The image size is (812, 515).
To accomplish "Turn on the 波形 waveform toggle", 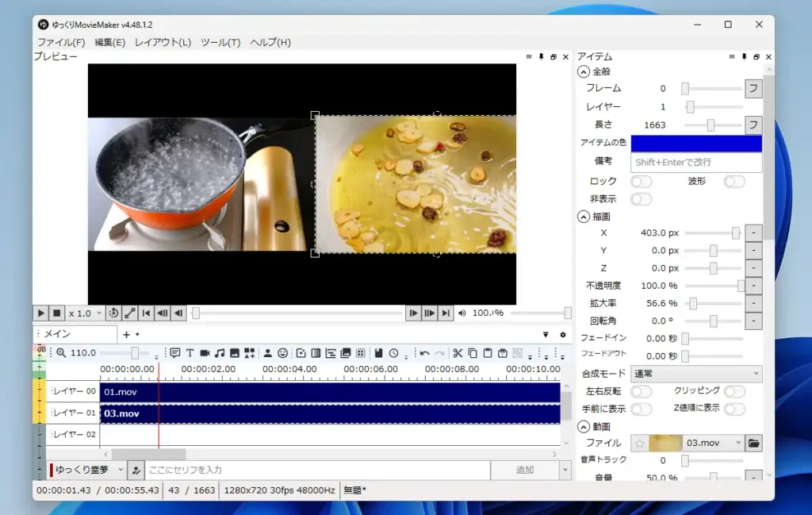I will pyautogui.click(x=734, y=181).
